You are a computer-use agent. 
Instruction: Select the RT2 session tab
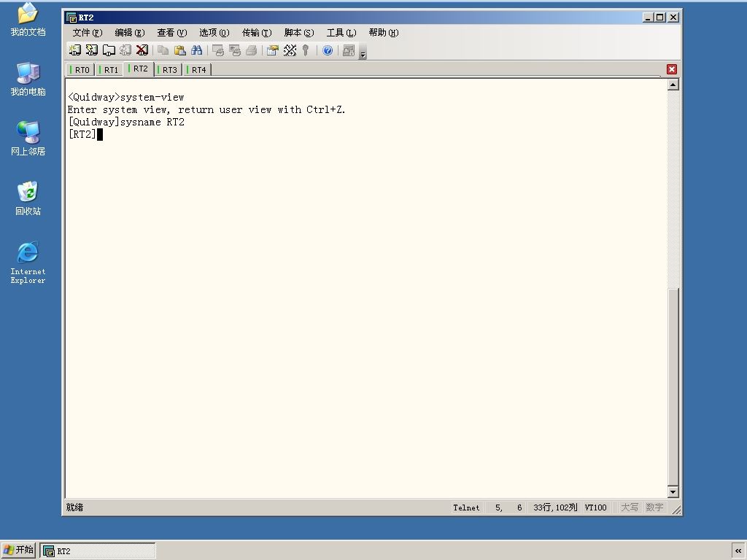(139, 69)
